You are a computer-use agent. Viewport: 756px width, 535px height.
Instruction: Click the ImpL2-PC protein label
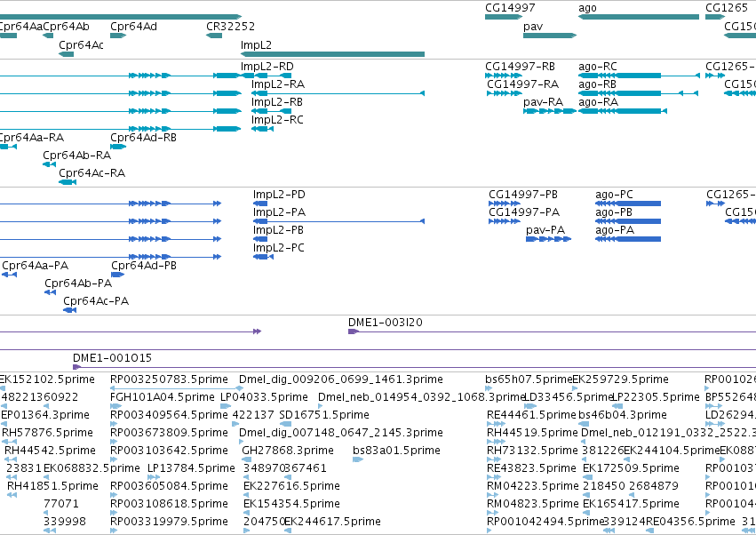tap(279, 248)
